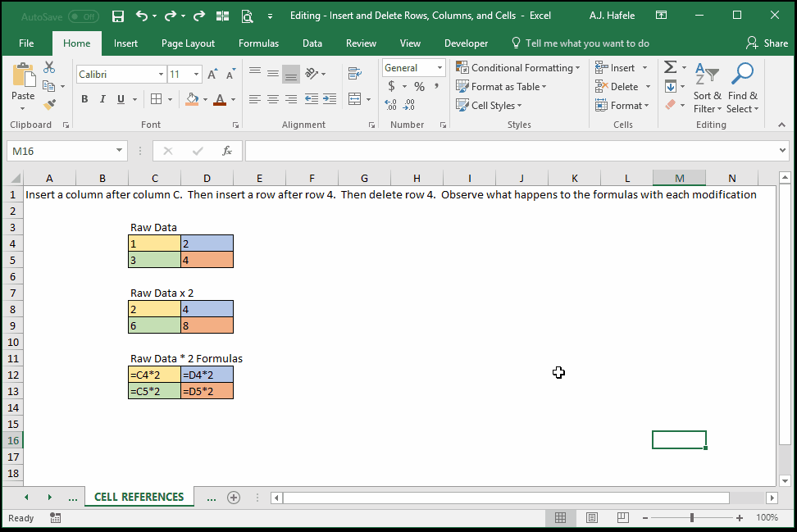Click the Save icon in quick access toolbar
The image size is (797, 532).
pos(118,16)
